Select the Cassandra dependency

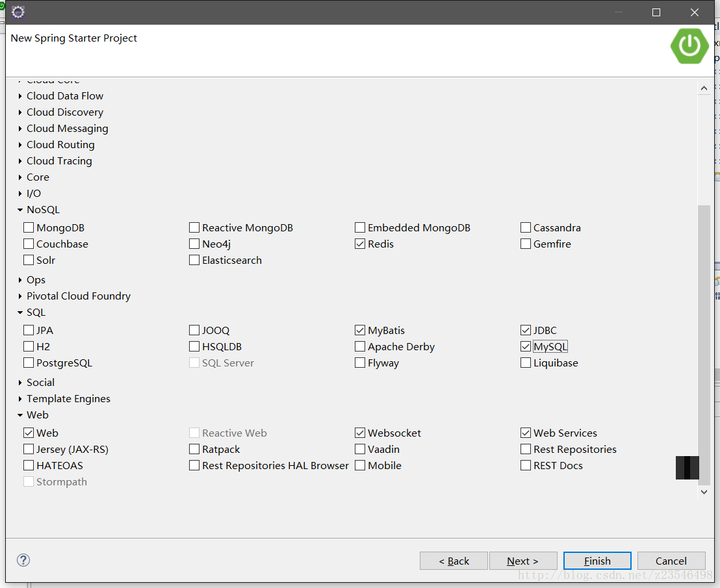(526, 227)
